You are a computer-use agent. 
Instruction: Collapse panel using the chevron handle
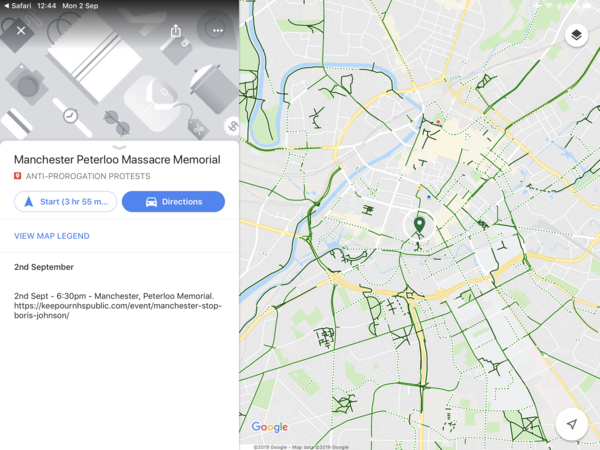click(x=119, y=147)
